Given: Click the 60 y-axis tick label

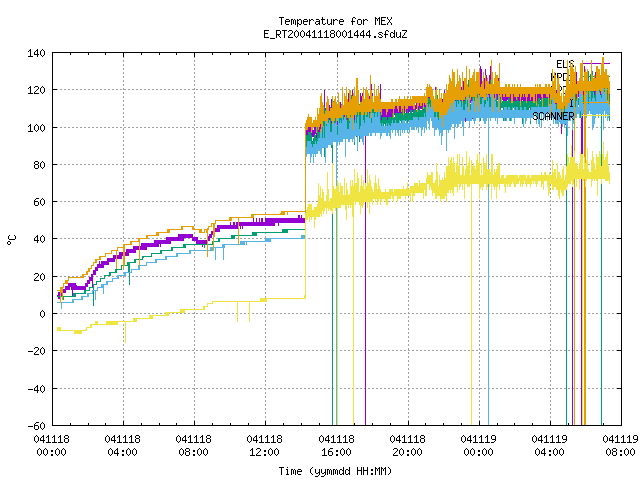Looking at the screenshot, I should [x=40, y=202].
